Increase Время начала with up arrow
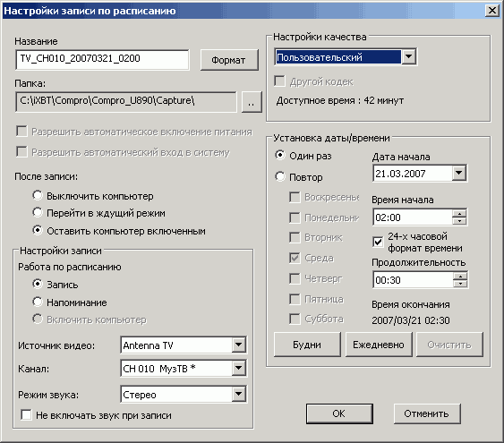The image size is (504, 443). pos(459,214)
